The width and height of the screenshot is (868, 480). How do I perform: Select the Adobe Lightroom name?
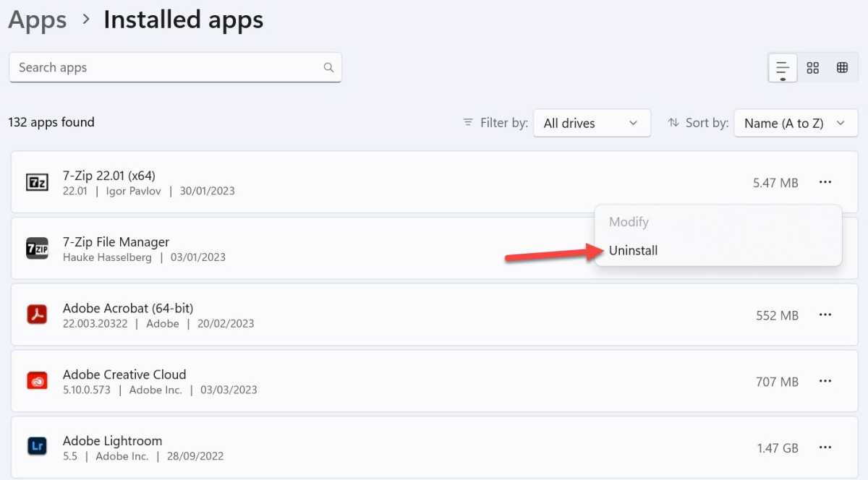pyautogui.click(x=112, y=441)
